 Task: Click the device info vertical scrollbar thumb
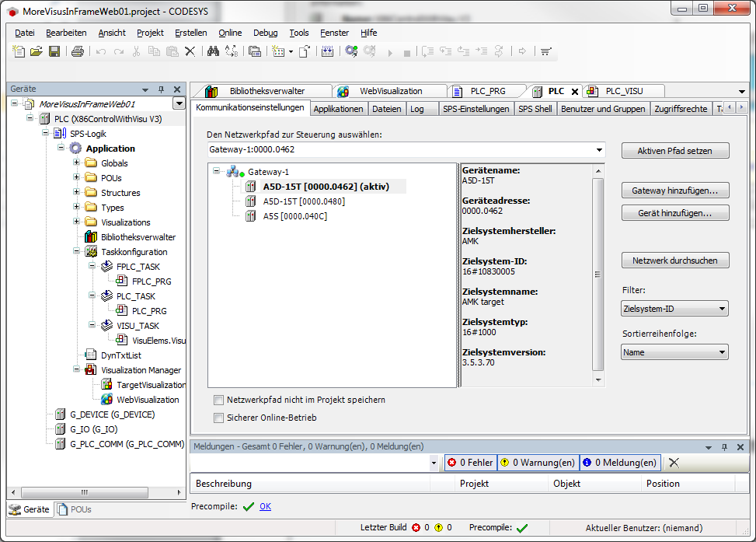pos(597,274)
